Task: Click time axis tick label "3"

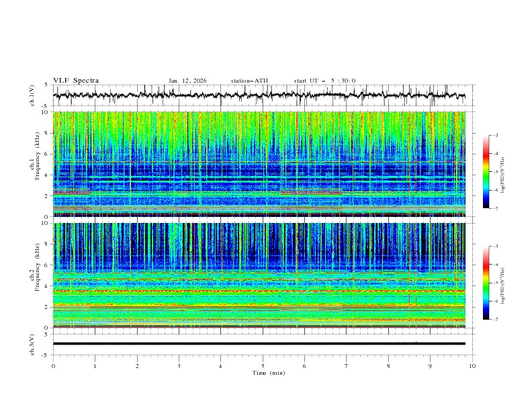Action: [179, 366]
